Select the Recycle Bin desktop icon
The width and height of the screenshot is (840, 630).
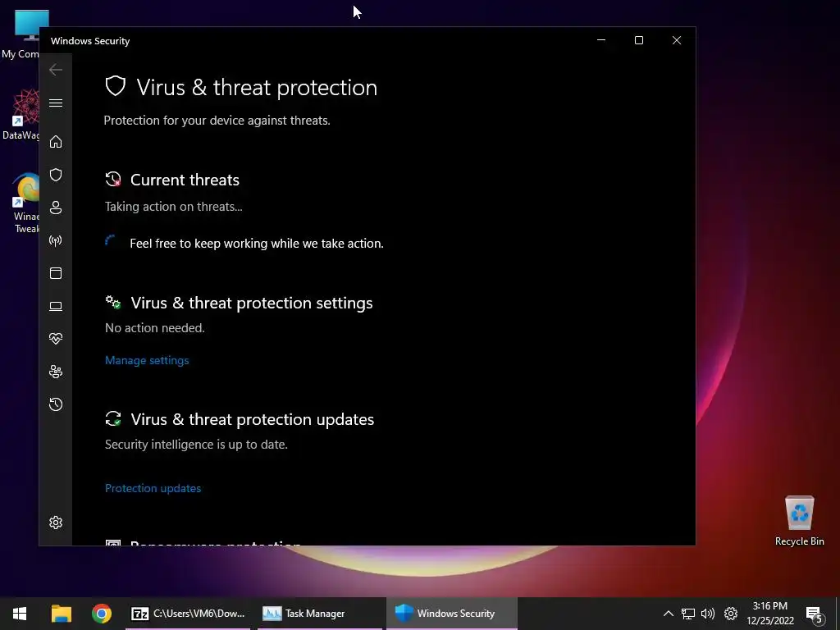799,521
